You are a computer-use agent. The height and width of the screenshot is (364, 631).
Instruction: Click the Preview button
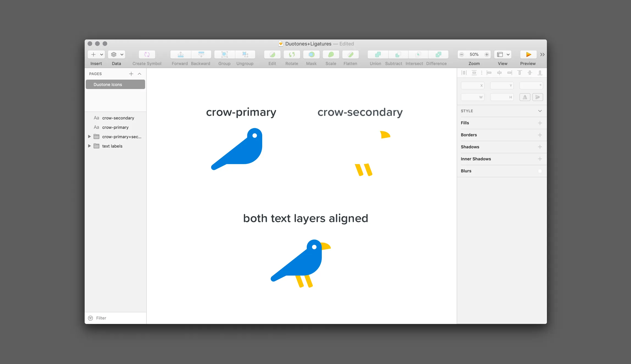point(527,54)
